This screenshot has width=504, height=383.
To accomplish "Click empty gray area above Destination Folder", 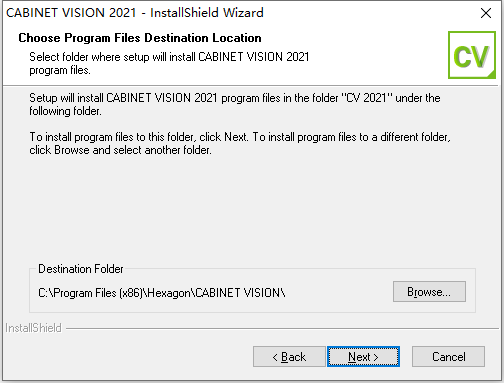I will click(x=250, y=210).
